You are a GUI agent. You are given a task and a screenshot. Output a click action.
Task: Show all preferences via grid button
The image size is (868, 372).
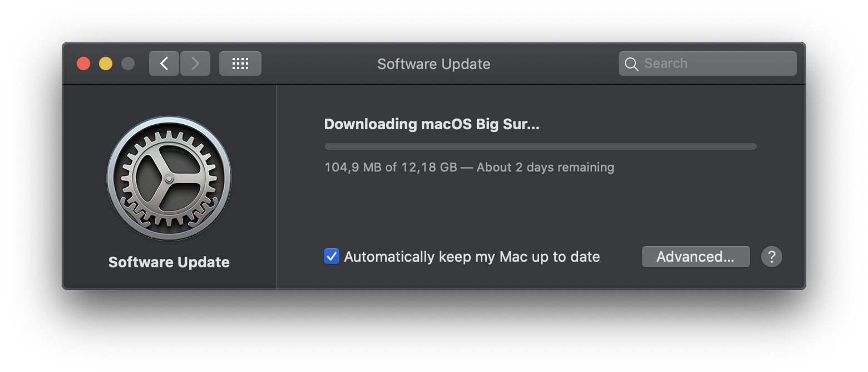(x=240, y=63)
